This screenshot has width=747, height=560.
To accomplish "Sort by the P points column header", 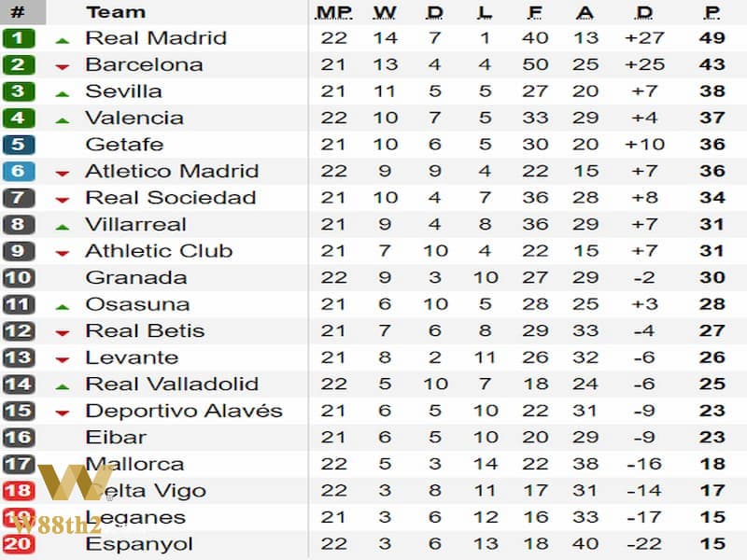I will (x=712, y=12).
